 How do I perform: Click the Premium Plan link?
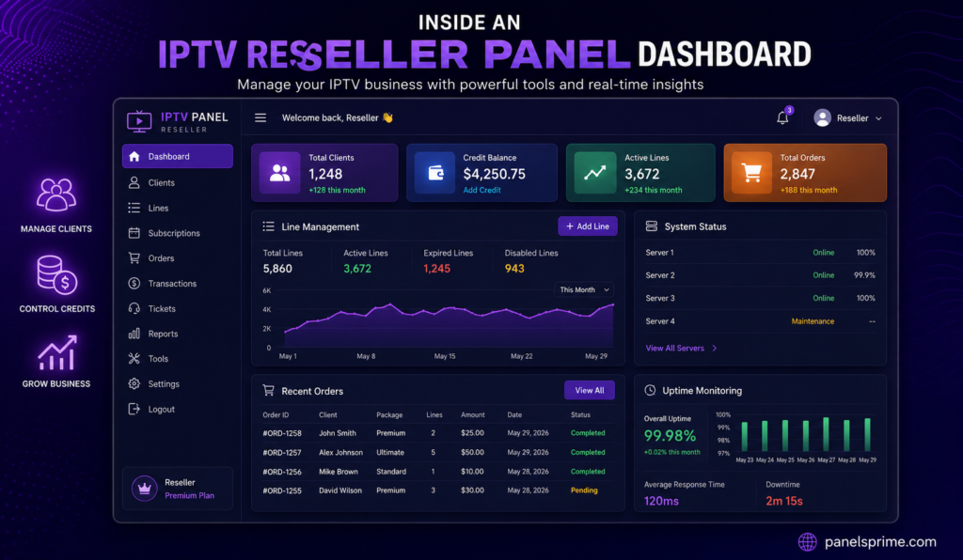click(189, 495)
